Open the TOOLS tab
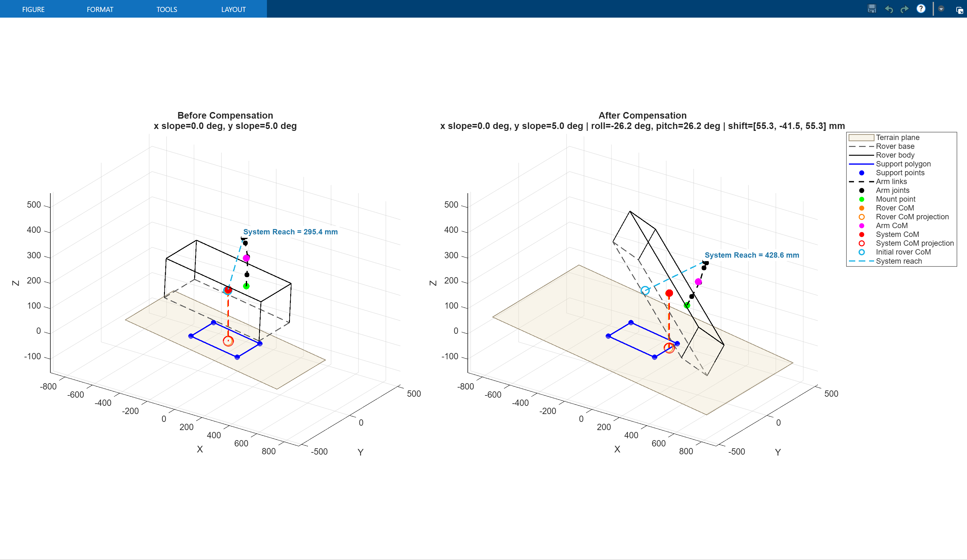 tap(167, 9)
